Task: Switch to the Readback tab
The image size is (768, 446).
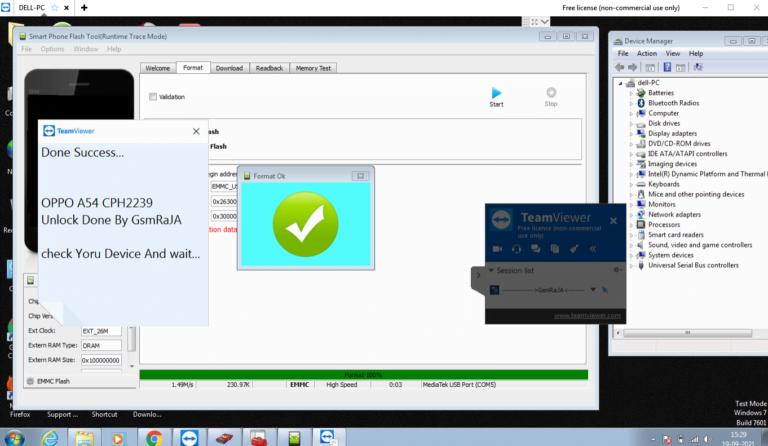Action: tap(269, 68)
